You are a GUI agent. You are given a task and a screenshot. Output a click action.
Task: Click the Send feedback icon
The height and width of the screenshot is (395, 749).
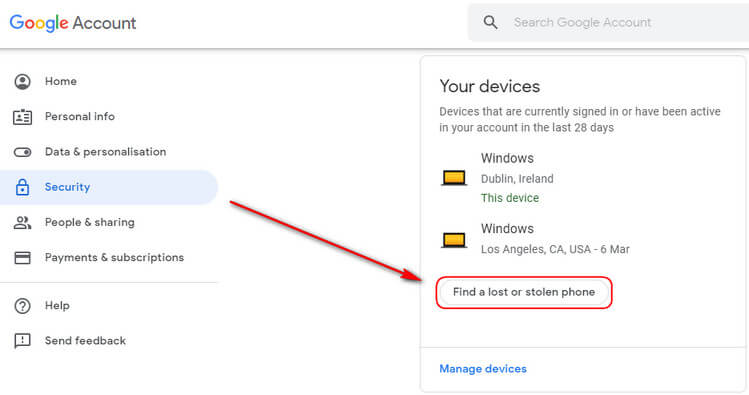point(22,341)
